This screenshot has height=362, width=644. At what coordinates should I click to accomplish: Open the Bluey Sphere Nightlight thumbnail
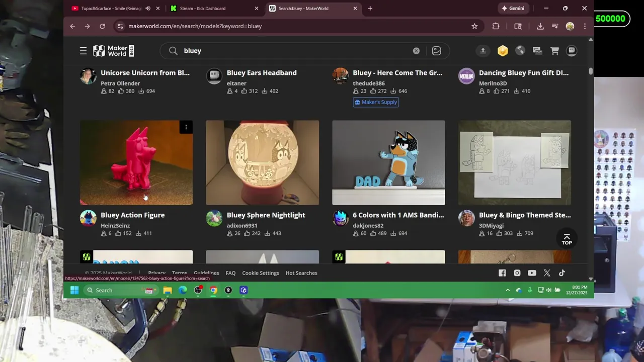262,162
